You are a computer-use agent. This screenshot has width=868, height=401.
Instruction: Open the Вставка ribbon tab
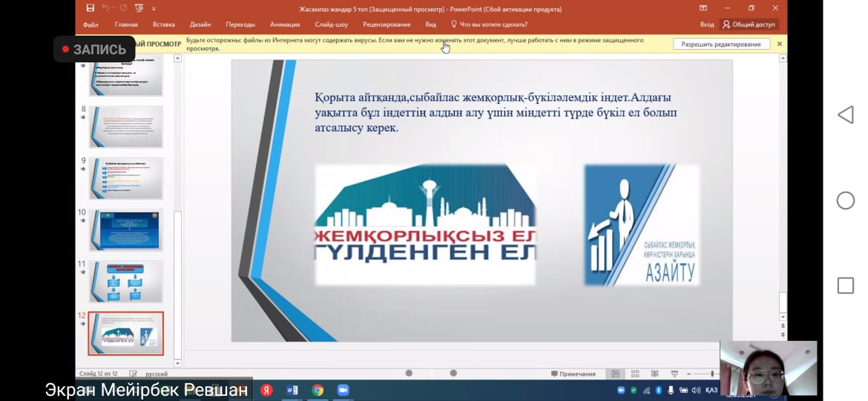click(163, 25)
